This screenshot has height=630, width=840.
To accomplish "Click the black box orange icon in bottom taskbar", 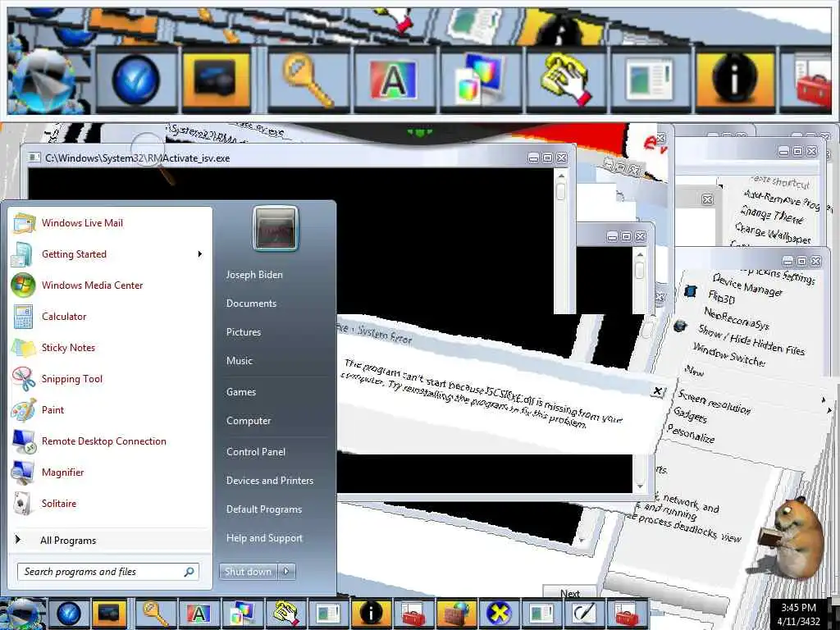I will [x=109, y=614].
